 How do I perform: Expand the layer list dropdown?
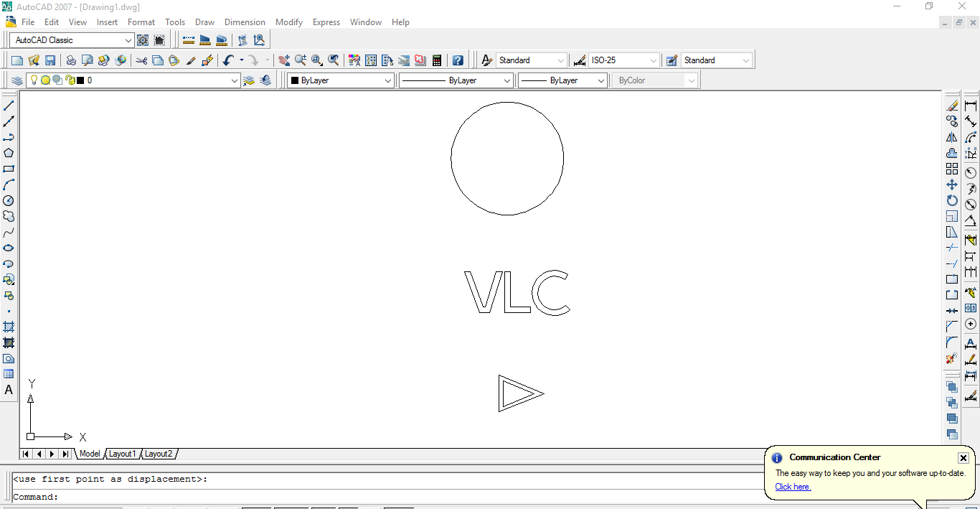235,80
